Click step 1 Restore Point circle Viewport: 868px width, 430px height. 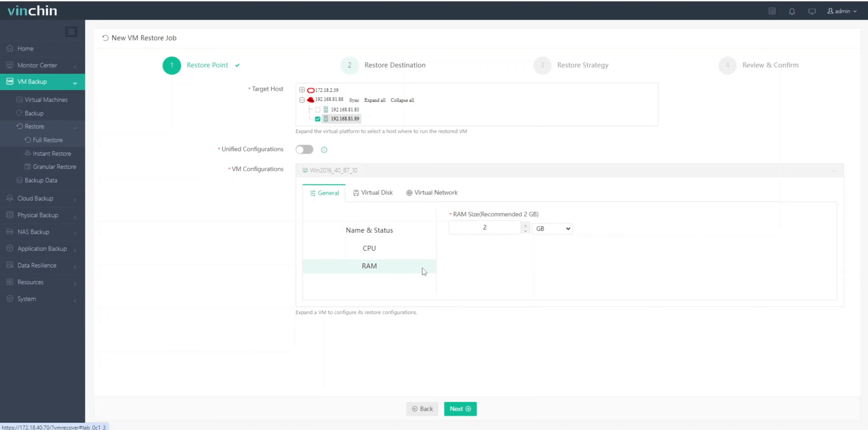172,65
